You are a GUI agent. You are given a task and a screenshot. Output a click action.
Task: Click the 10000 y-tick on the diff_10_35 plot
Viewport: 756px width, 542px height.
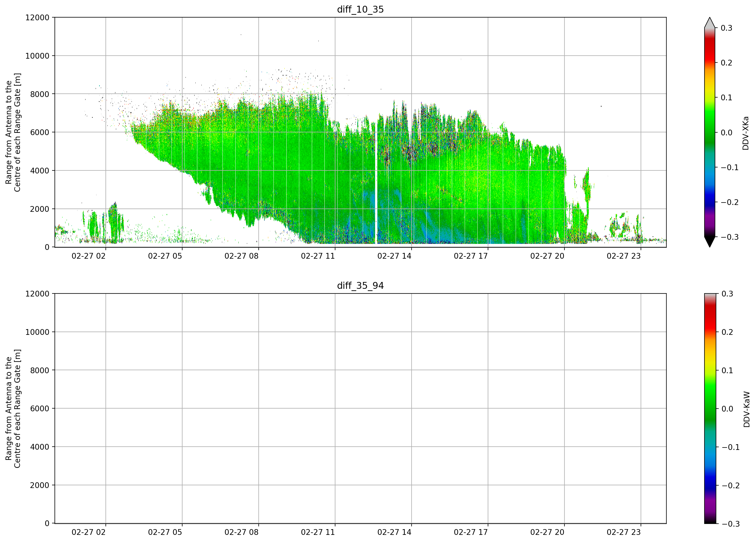[37, 56]
